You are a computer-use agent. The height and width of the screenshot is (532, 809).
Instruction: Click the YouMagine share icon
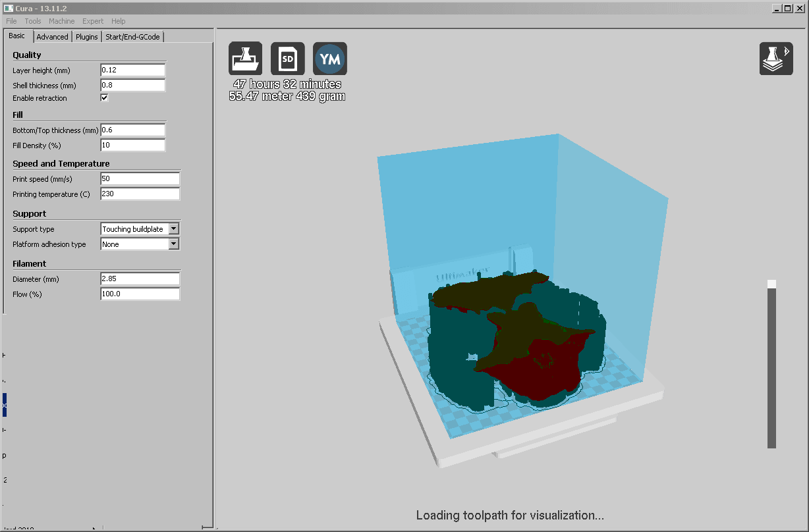pos(330,59)
